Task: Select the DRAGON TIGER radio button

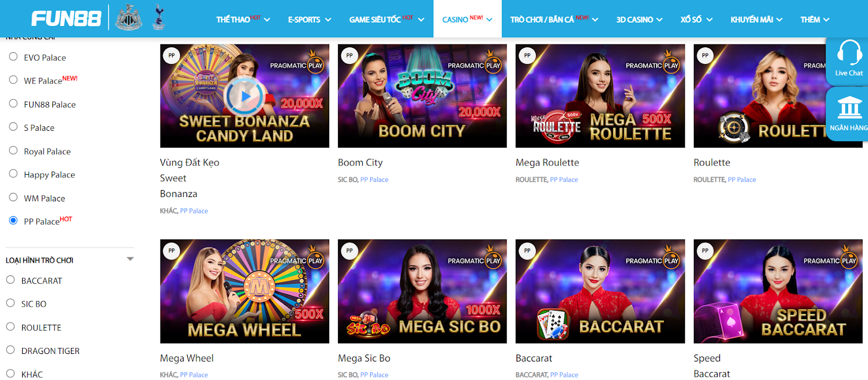Action: pyautogui.click(x=10, y=350)
